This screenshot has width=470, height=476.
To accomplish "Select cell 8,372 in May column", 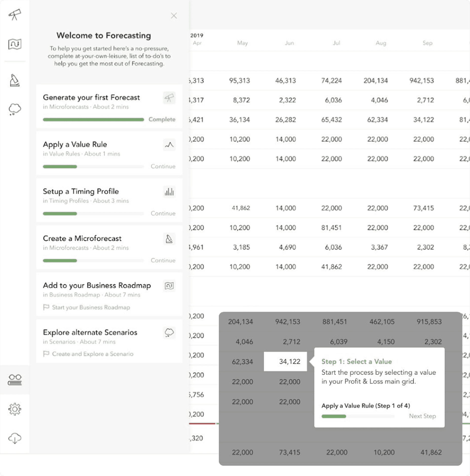I will click(241, 100).
